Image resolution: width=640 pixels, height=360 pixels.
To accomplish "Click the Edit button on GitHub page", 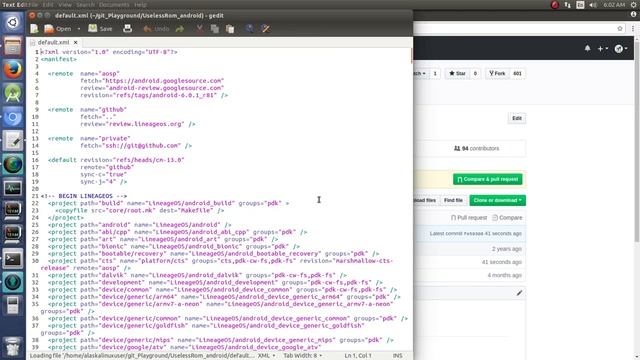I will [x=517, y=118].
